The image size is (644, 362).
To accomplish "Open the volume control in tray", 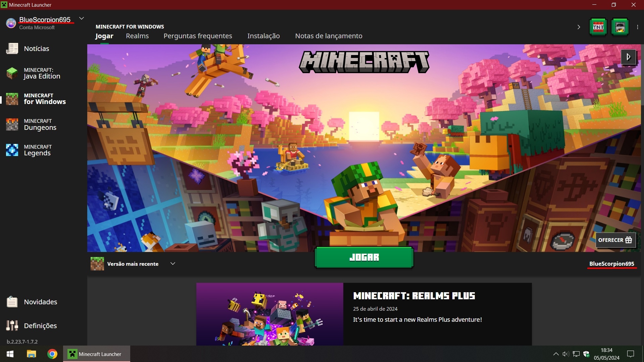I will [x=566, y=354].
